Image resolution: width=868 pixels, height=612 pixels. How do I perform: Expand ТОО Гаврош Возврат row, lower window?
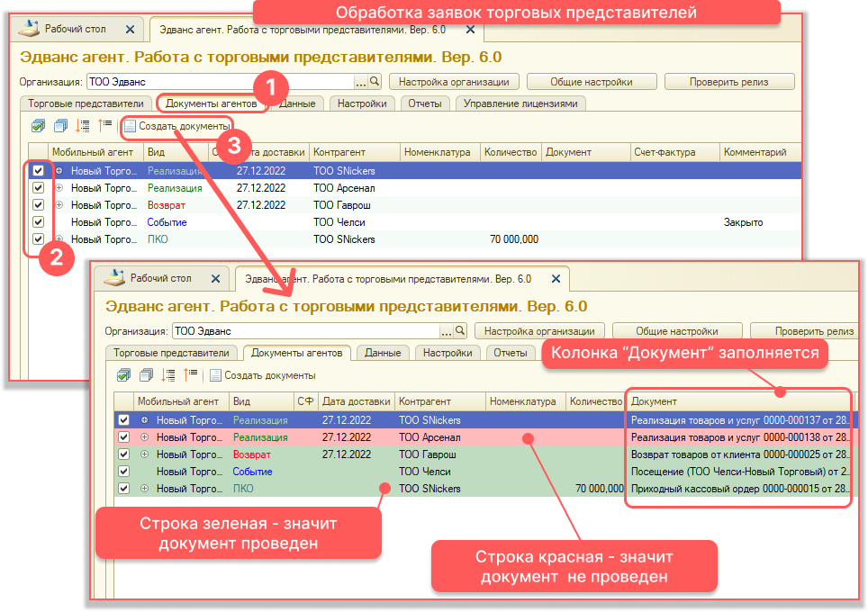coord(144,454)
